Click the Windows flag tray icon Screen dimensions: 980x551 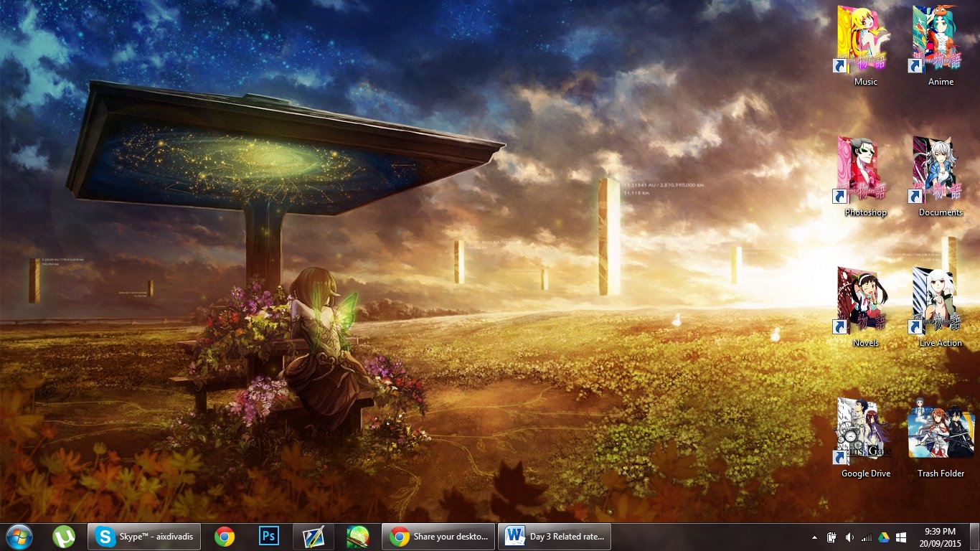click(901, 537)
